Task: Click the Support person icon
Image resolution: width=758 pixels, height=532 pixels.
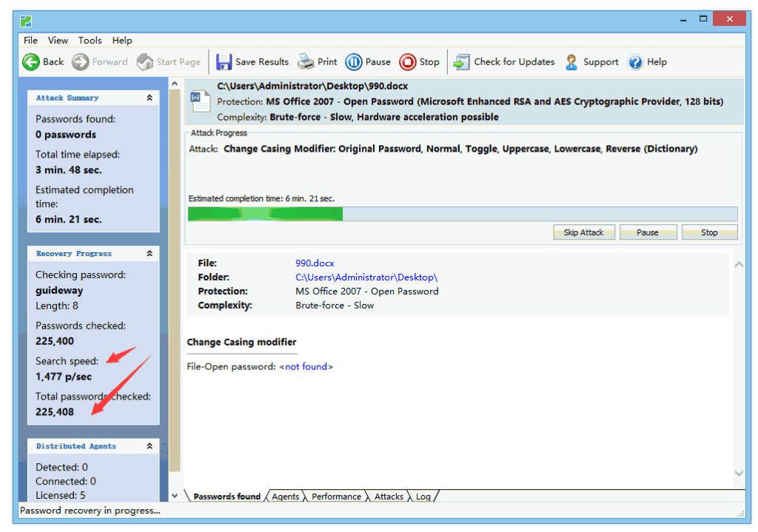Action: (571, 62)
